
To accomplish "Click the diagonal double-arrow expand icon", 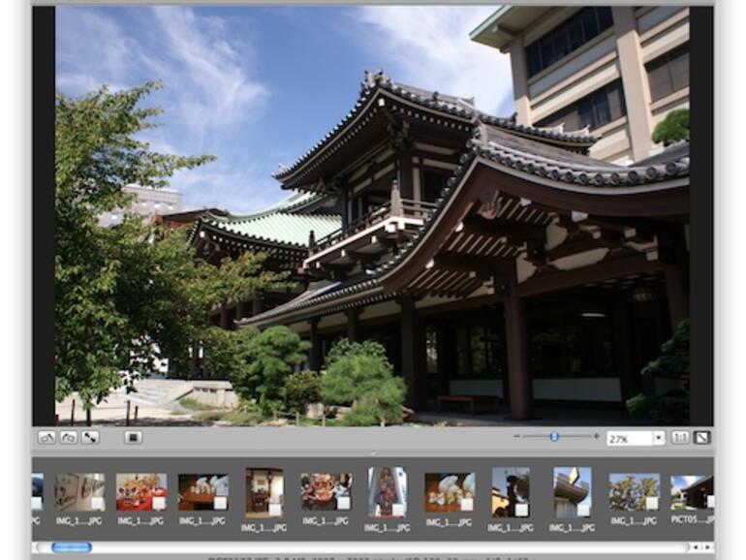I will click(x=90, y=437).
